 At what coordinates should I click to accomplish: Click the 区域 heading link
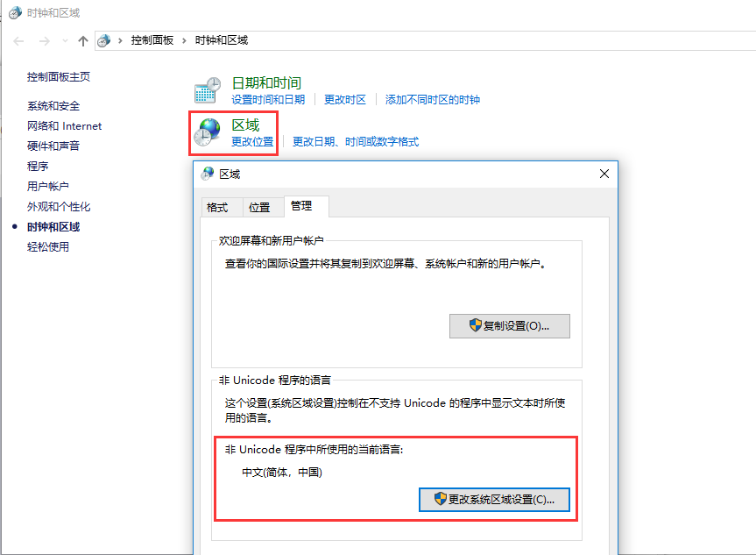click(x=245, y=125)
